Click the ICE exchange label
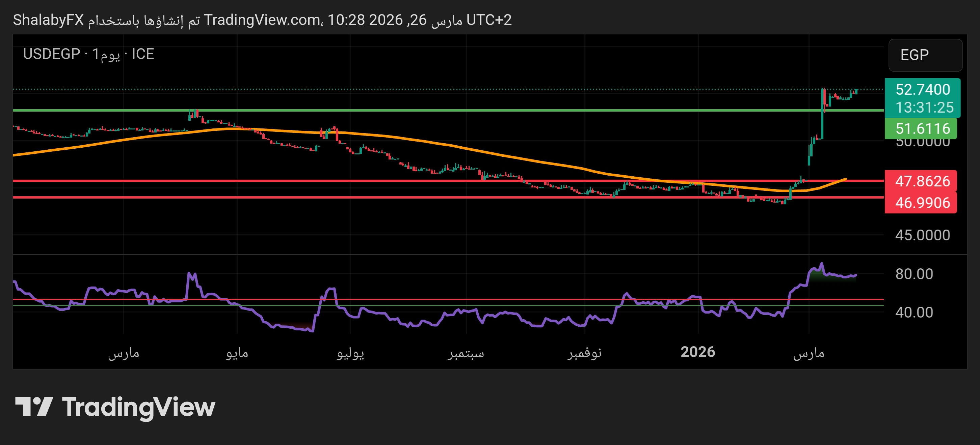 [143, 54]
